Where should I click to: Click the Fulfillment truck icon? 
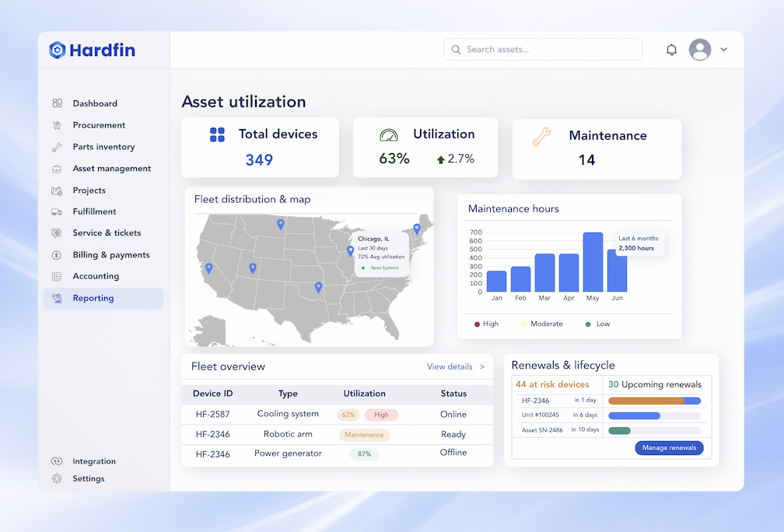57,212
